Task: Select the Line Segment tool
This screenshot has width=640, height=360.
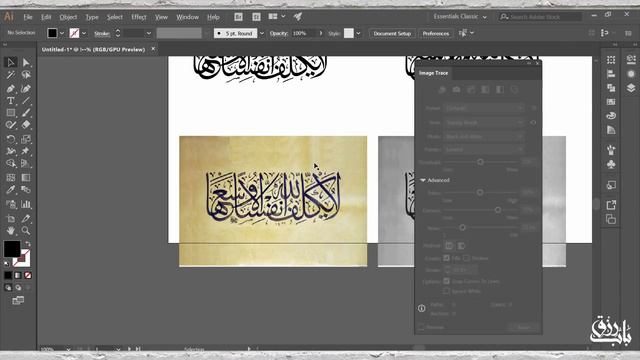Action: (x=26, y=100)
